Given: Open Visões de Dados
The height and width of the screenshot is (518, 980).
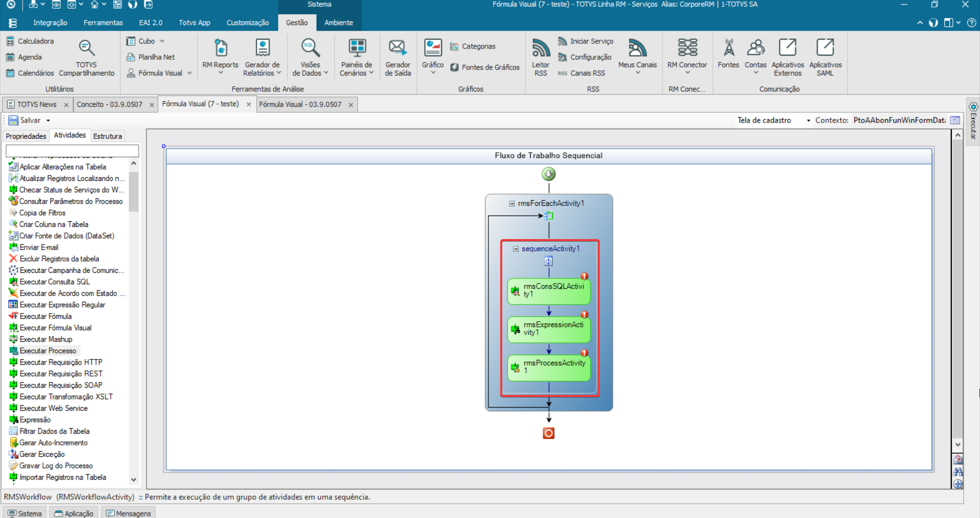Looking at the screenshot, I should pyautogui.click(x=310, y=58).
